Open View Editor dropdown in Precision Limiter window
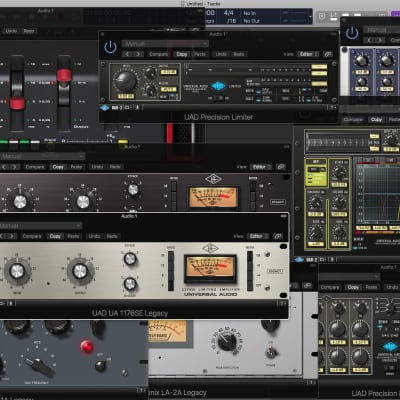 307,54
